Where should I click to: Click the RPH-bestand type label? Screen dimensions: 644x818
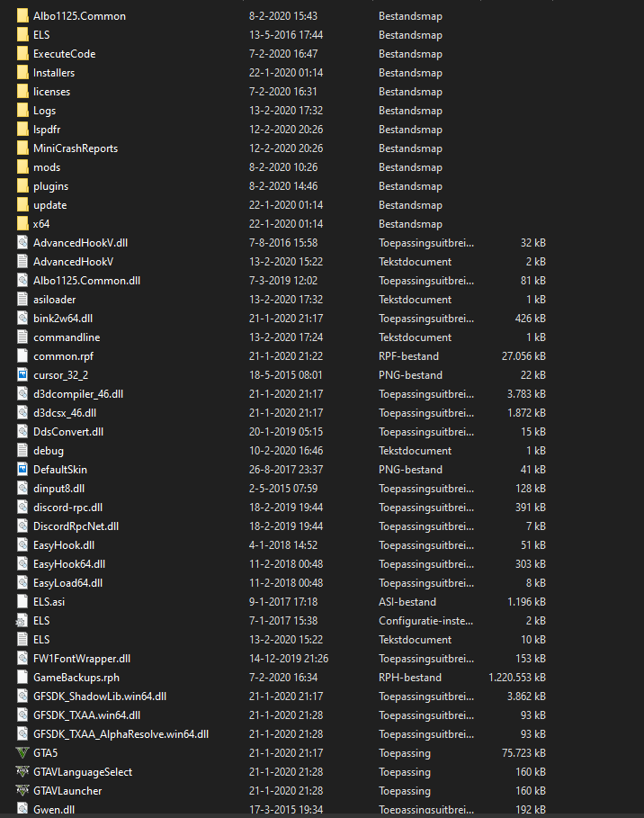pyautogui.click(x=410, y=677)
